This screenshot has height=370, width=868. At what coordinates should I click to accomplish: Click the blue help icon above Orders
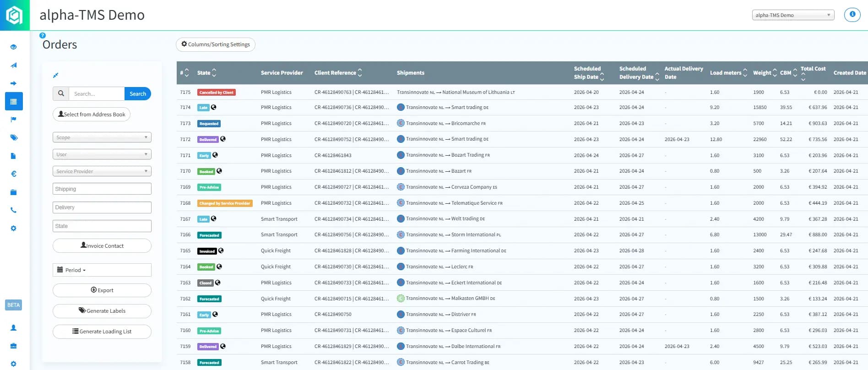(43, 35)
